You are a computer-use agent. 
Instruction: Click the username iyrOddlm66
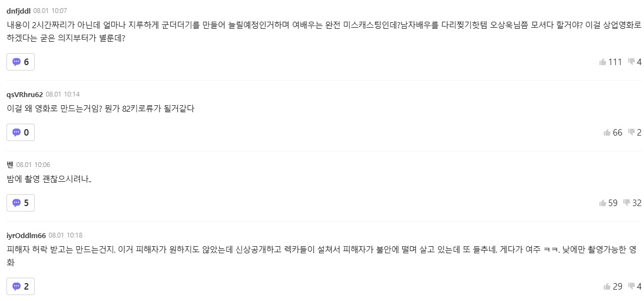26,235
